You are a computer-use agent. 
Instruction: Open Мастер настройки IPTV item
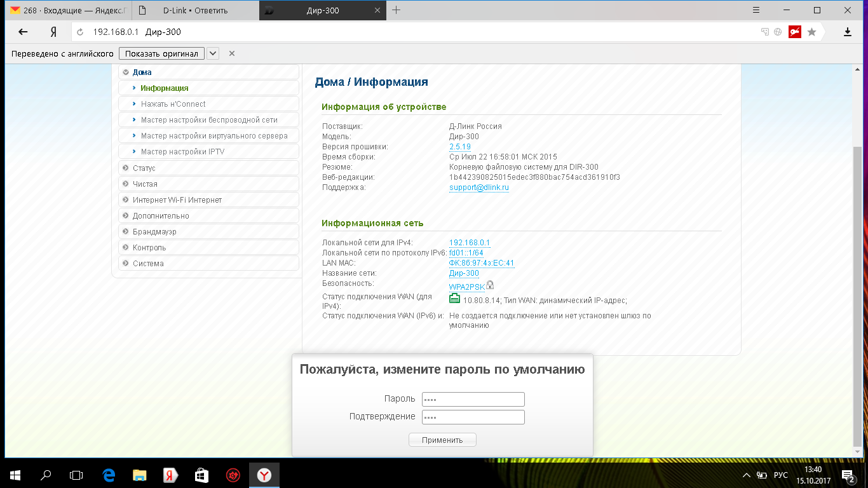click(x=182, y=152)
